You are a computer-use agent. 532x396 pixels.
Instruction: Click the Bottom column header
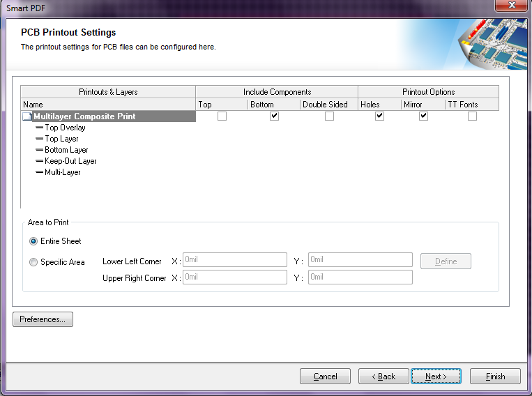pos(274,105)
